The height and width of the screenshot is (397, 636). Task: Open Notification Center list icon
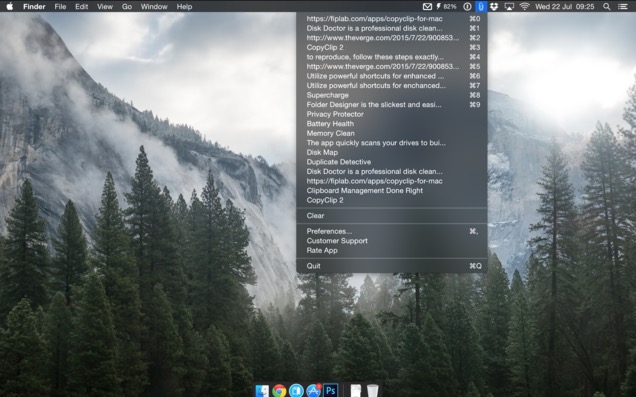point(622,6)
